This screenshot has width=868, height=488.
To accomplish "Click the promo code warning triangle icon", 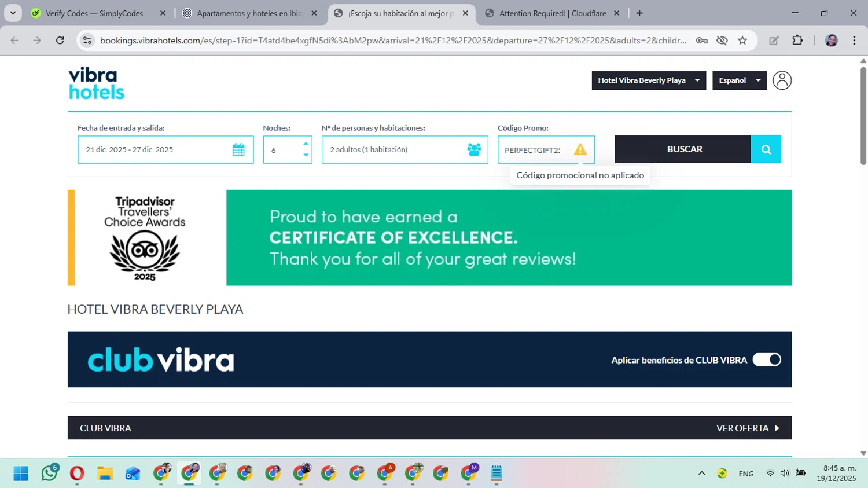I will point(580,149).
